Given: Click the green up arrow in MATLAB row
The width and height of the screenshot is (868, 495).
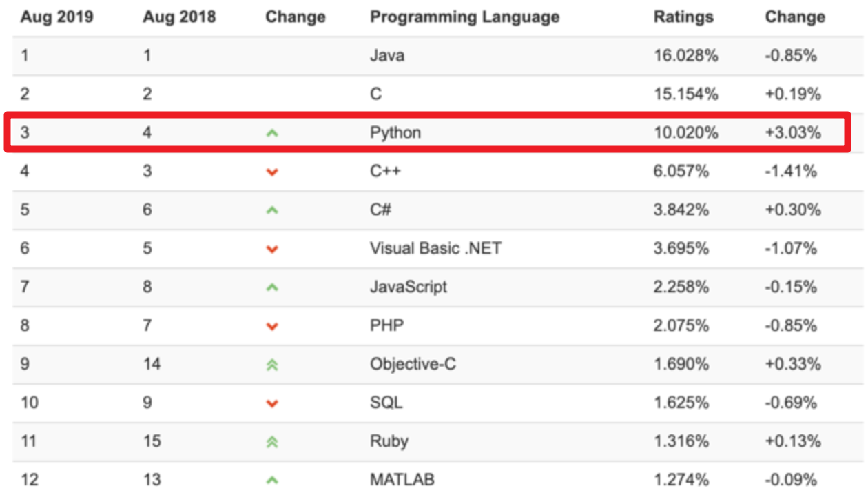Looking at the screenshot, I should tap(272, 480).
